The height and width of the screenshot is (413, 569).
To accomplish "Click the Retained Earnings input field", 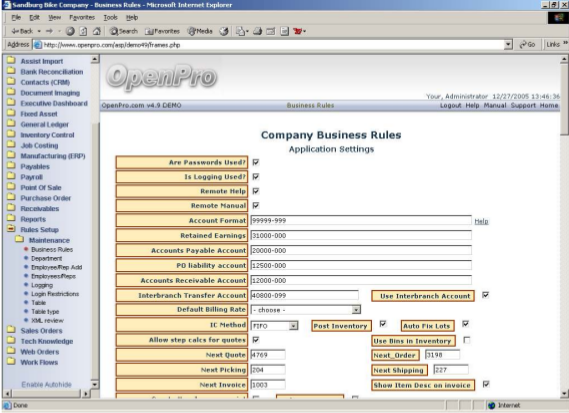I will [361, 236].
